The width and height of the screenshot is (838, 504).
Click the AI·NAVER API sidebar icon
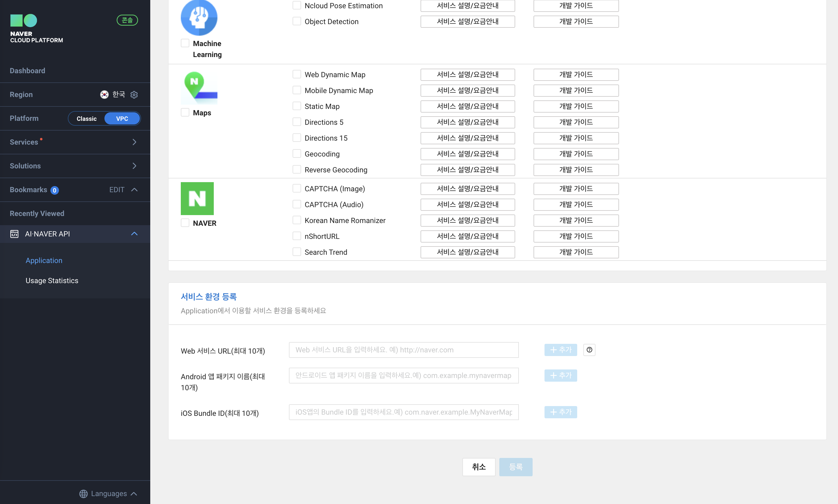(14, 234)
